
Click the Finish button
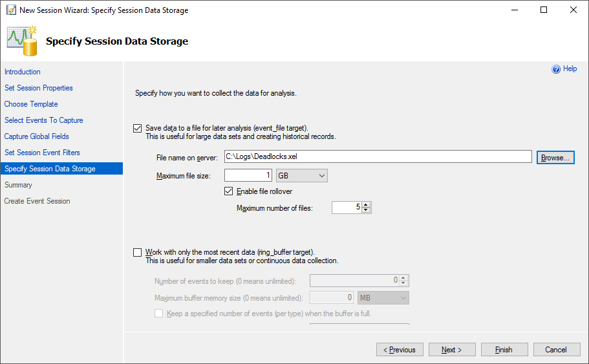pos(504,350)
